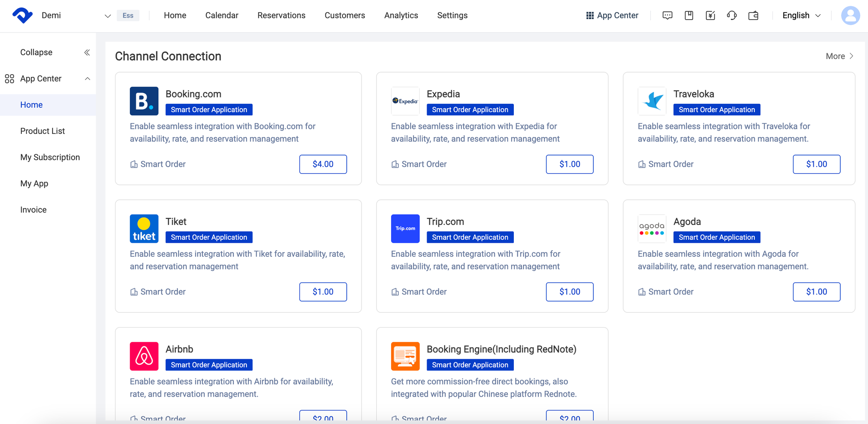868x424 pixels.
Task: Click the $1.00 price button for Agoda
Action: coord(816,292)
